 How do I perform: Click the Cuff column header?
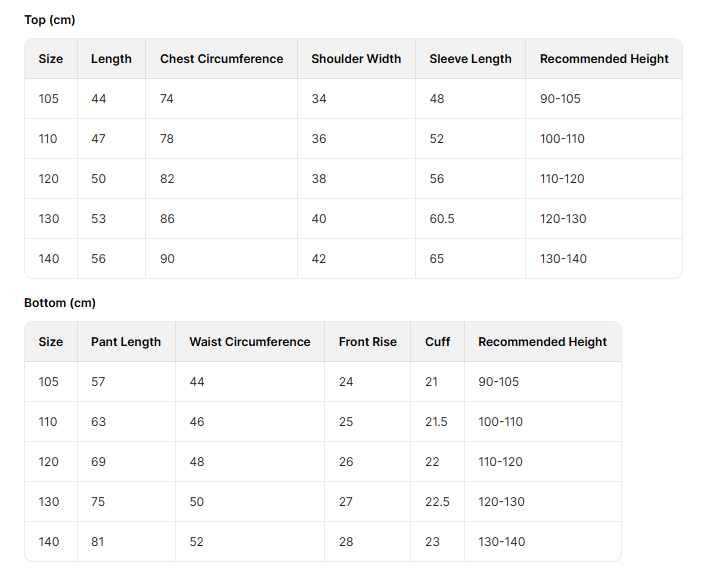tap(437, 342)
